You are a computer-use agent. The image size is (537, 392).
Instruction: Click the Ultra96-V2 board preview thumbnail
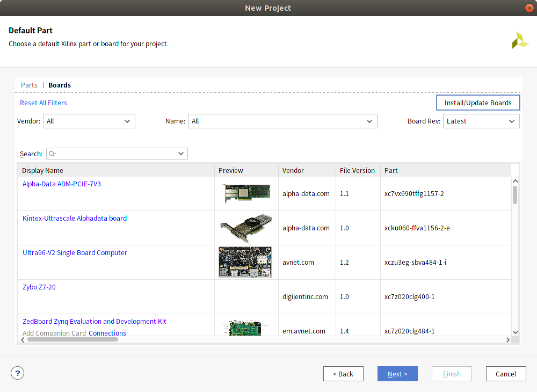pos(245,262)
